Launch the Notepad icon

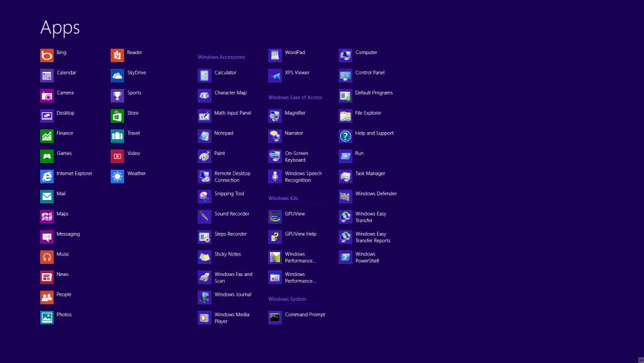coord(204,136)
